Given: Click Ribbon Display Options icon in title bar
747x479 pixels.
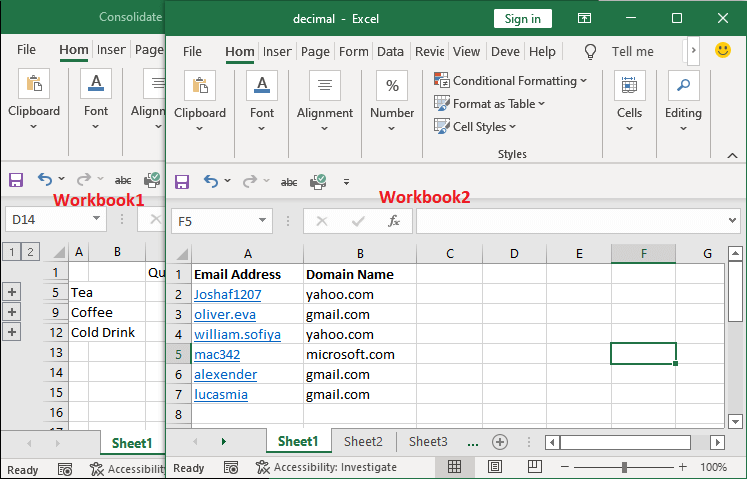Looking at the screenshot, I should pos(585,18).
